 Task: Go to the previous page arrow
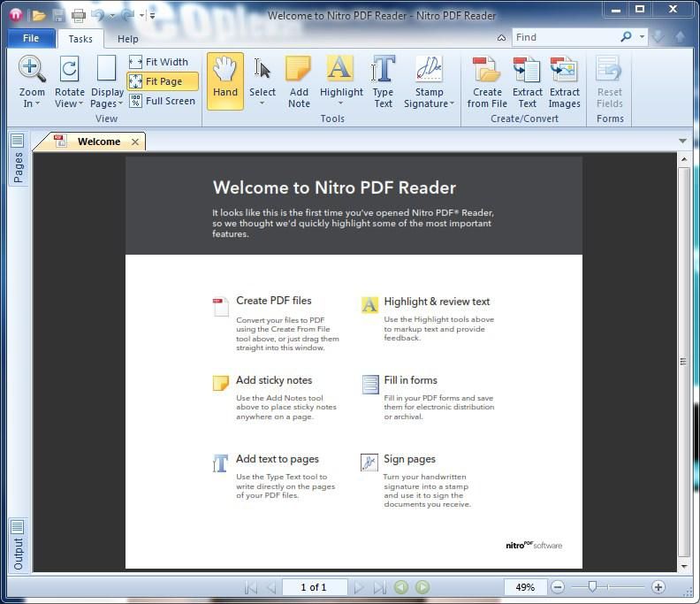tap(271, 587)
